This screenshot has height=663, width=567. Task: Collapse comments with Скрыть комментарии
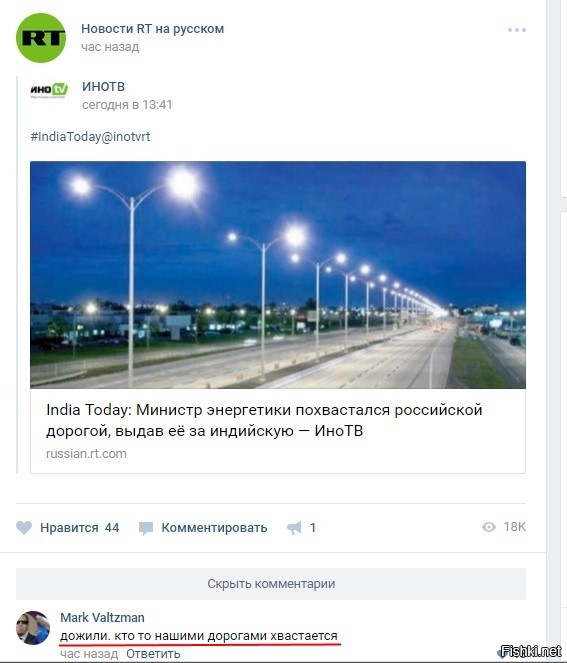(x=271, y=584)
